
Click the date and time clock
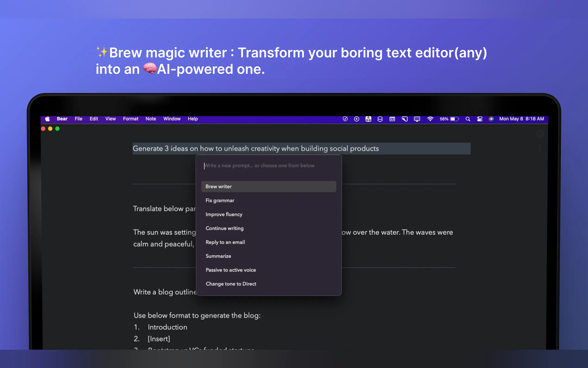pyautogui.click(x=521, y=119)
